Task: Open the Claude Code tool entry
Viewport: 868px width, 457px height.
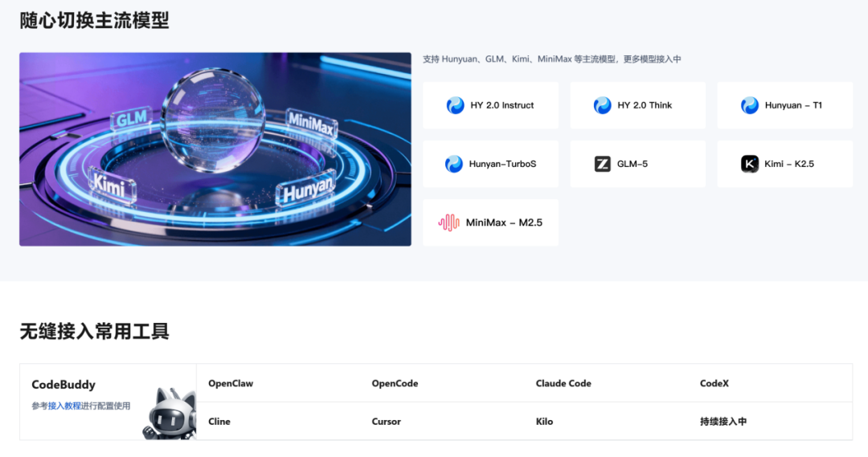Action: (x=563, y=383)
